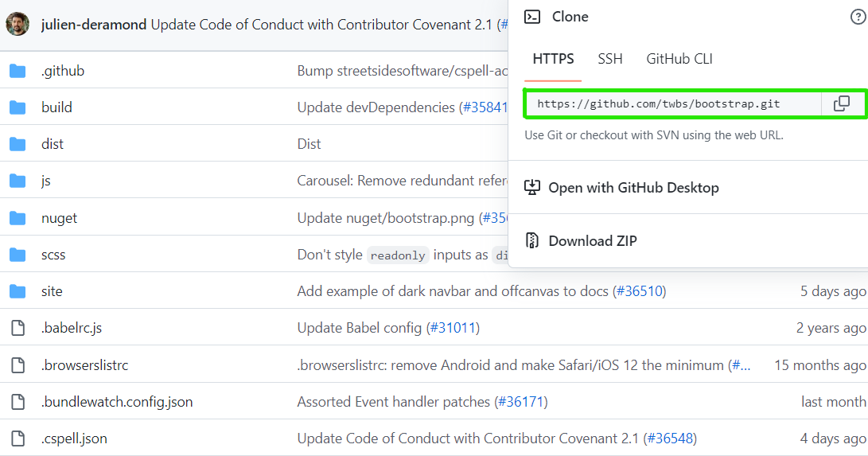Open the Clone help question mark
868x456 pixels.
(858, 18)
